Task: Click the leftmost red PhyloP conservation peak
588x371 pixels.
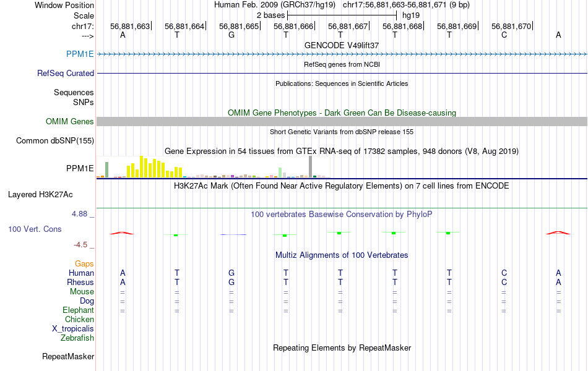Action: click(121, 233)
